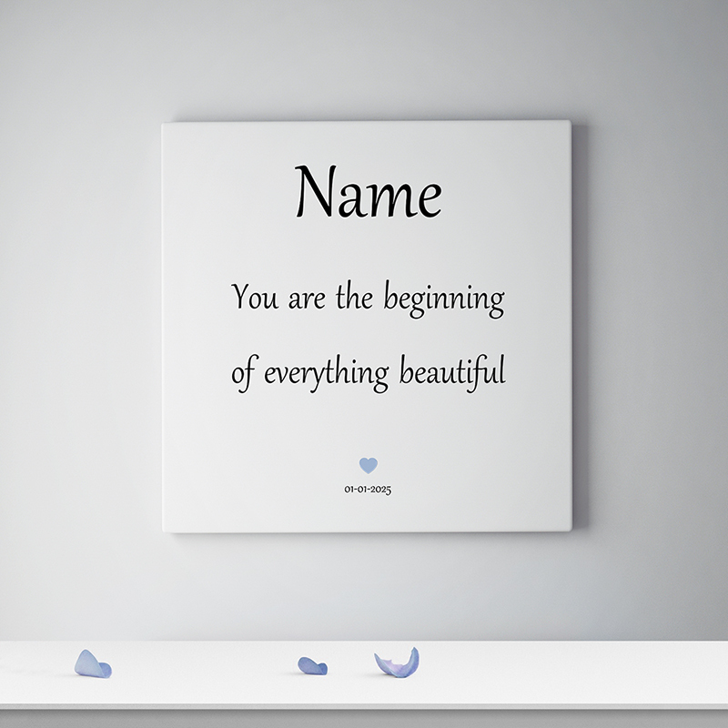728x728 pixels.
Task: Select the curled petal on the right
Action: 398,664
